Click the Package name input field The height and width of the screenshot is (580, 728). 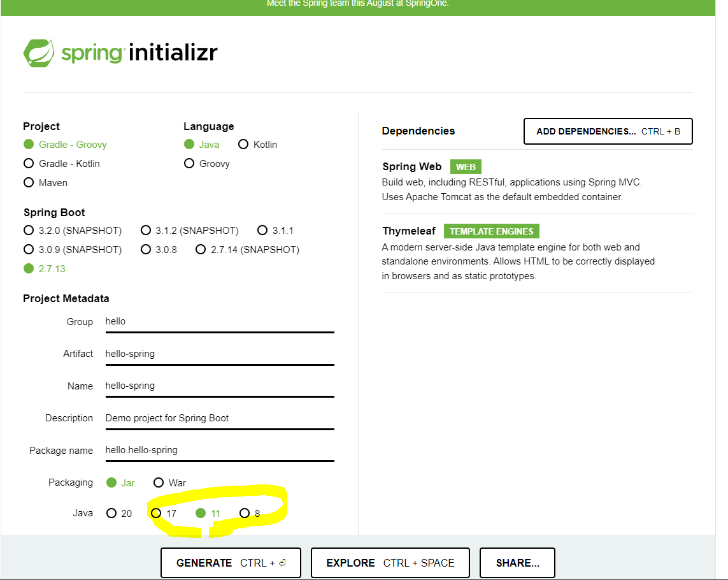point(220,450)
